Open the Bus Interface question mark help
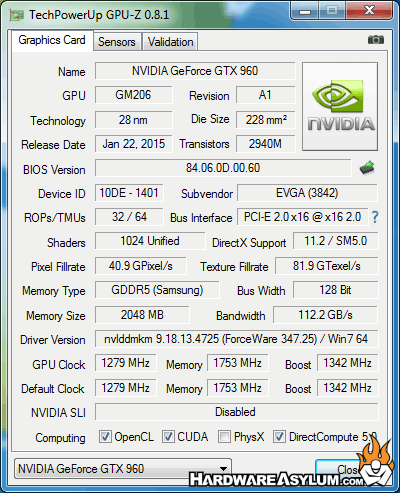 [375, 217]
